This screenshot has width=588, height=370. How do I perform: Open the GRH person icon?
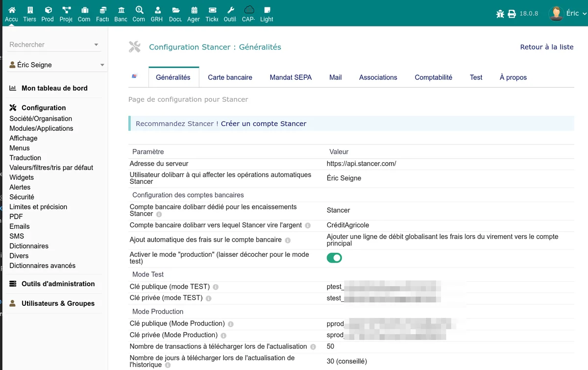157,10
